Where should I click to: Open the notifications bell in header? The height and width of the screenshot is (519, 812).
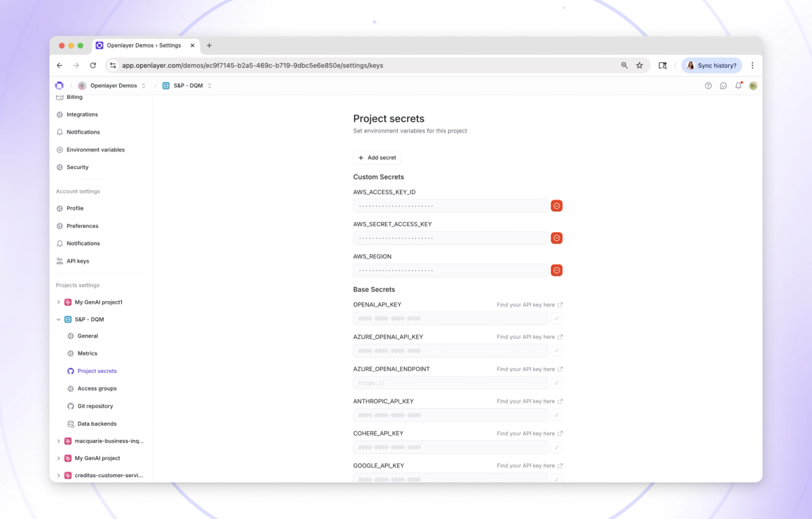tap(738, 86)
